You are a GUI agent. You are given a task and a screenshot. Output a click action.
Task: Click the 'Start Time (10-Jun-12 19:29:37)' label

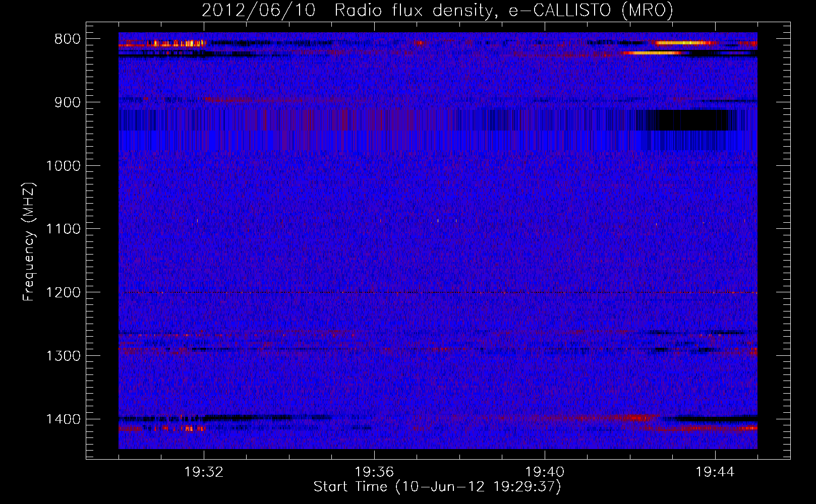[437, 487]
